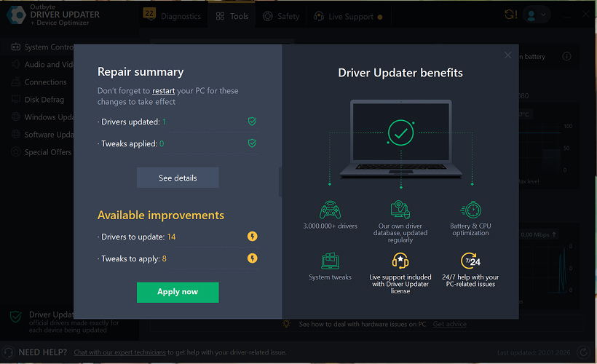The image size is (597, 364).
Task: Click the gamepad drivers icon
Action: pyautogui.click(x=330, y=210)
